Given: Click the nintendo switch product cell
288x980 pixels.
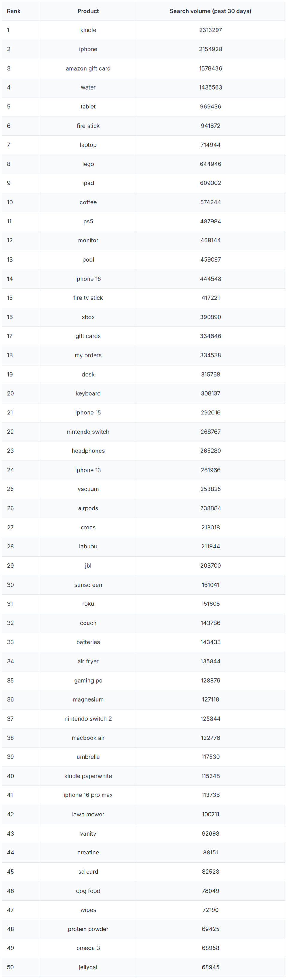Looking at the screenshot, I should click(88, 432).
